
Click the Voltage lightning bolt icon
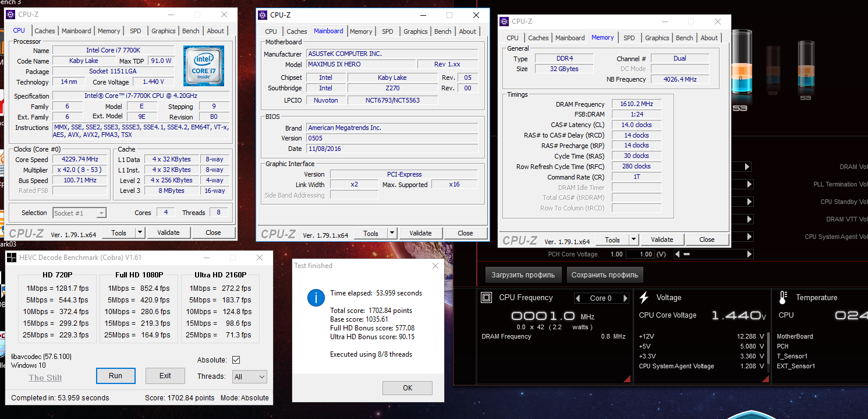click(x=644, y=298)
